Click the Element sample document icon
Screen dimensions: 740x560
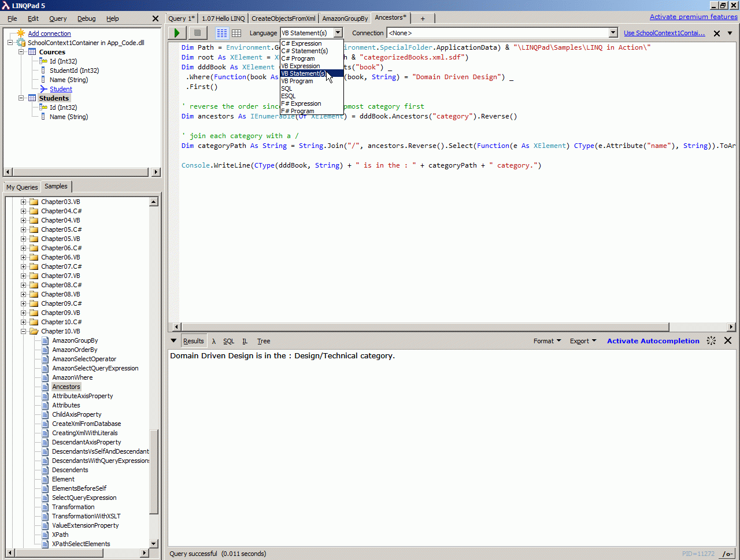click(x=45, y=479)
